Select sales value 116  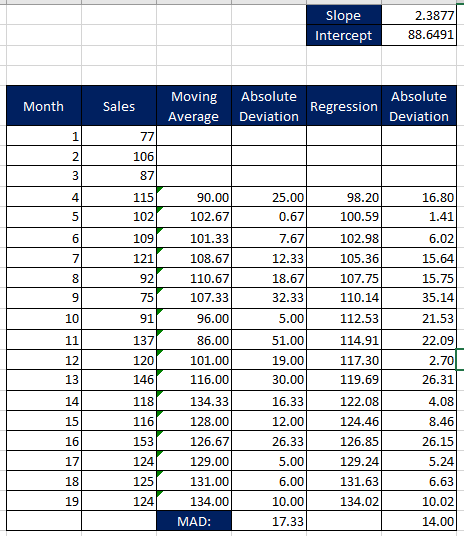(x=119, y=421)
